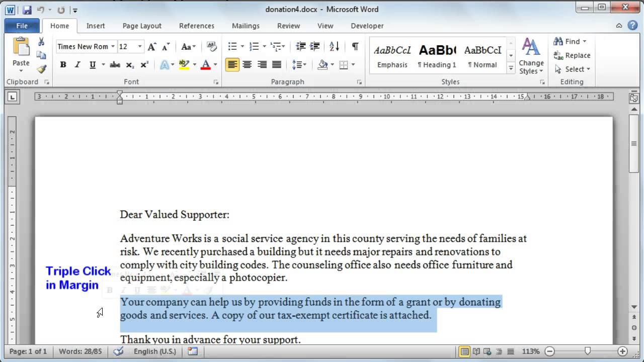Click the Text Highlight Color button
Screen dimensions: 644x362
pos(184,64)
